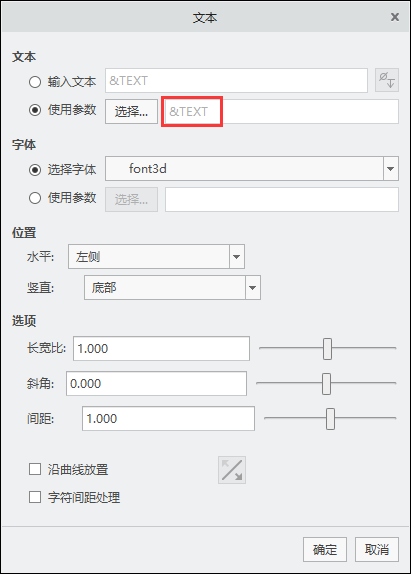Click the text symbol insert icon
The height and width of the screenshot is (574, 411).
[387, 80]
